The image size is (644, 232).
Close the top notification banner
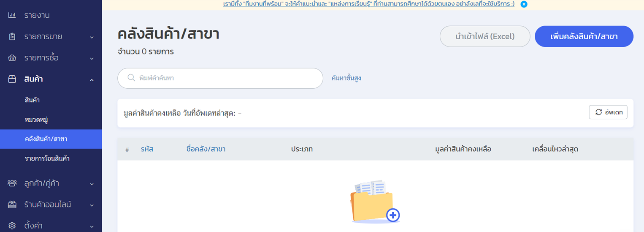pyautogui.click(x=524, y=4)
